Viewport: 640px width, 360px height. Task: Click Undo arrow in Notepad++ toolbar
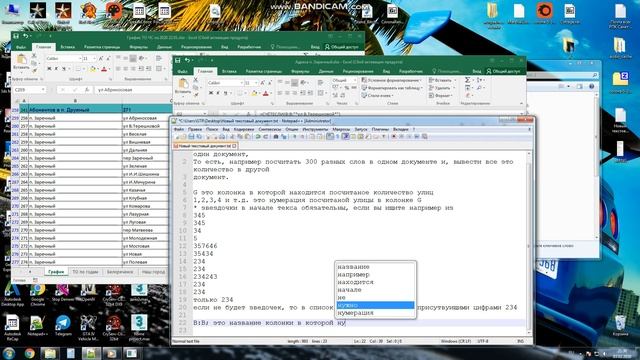point(257,137)
